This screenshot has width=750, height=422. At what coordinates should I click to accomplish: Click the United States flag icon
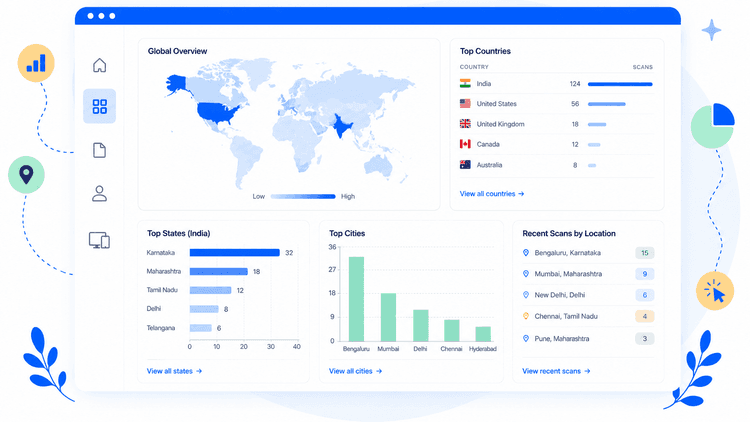point(465,103)
